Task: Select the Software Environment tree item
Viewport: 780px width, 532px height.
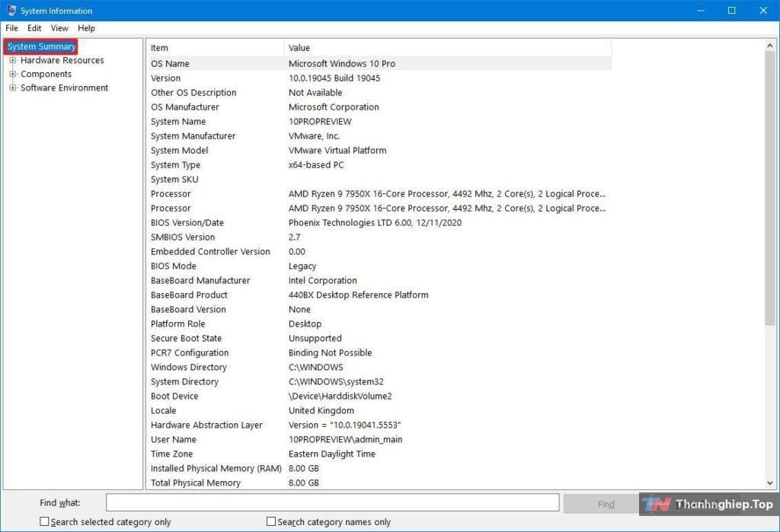Action: point(64,88)
